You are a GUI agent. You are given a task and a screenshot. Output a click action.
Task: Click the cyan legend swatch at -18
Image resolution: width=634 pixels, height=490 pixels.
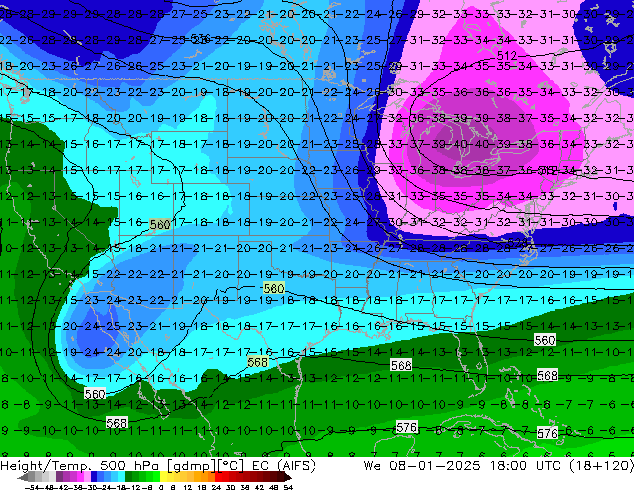122,476
